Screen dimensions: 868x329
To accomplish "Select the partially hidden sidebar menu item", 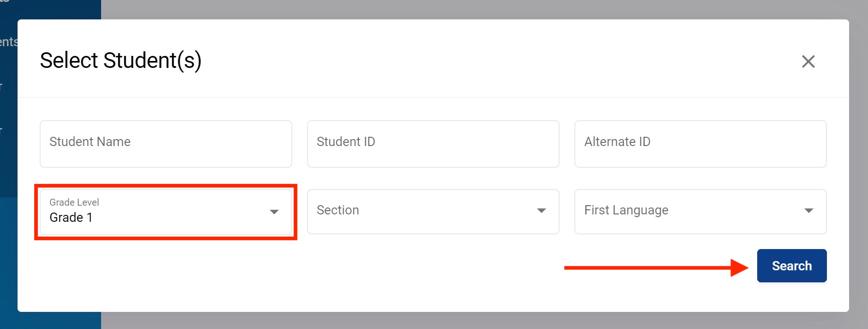I will [x=8, y=42].
